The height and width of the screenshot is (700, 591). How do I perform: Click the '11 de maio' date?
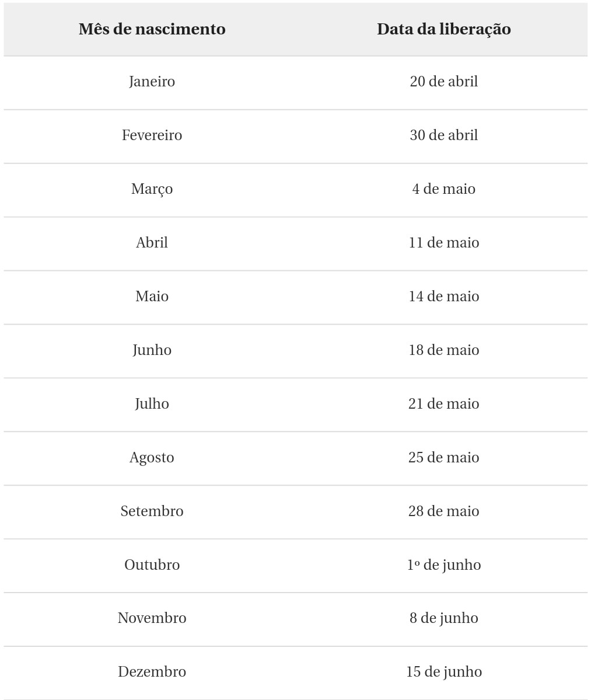pyautogui.click(x=444, y=242)
